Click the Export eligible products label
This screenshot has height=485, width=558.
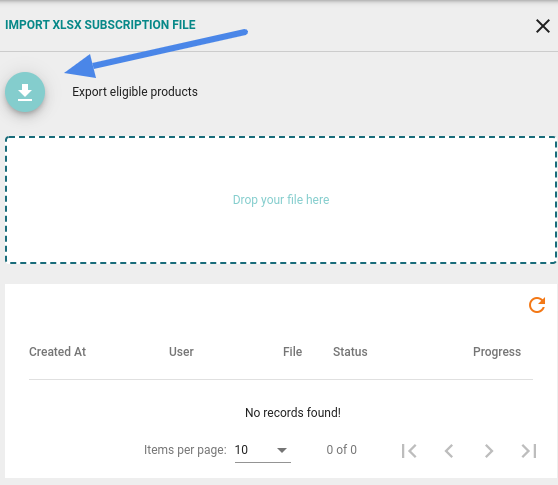[x=135, y=92]
